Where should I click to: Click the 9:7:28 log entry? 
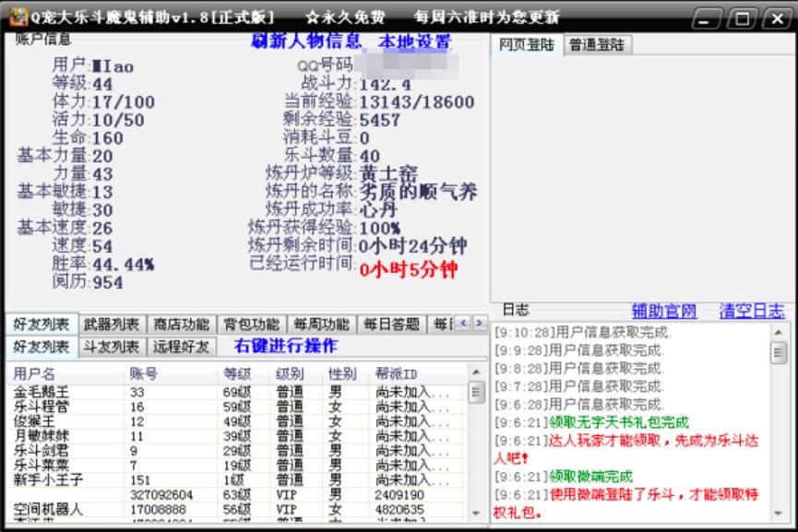click(579, 386)
